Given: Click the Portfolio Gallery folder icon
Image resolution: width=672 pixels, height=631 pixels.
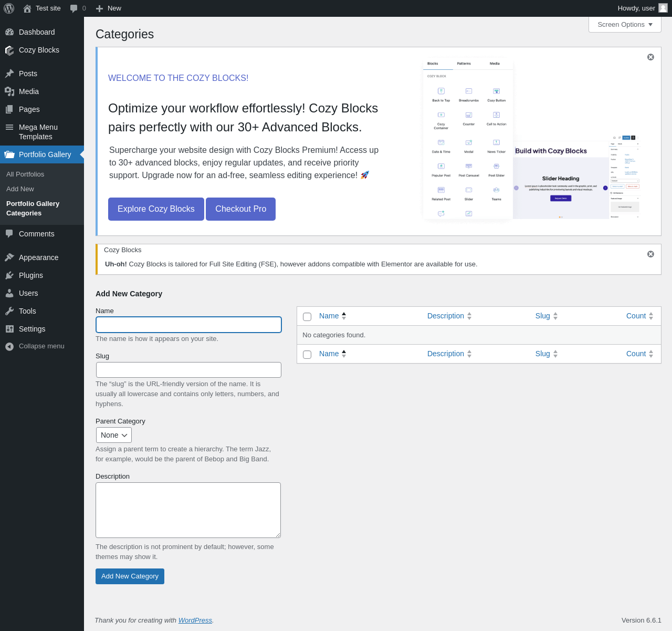Looking at the screenshot, I should (9, 154).
